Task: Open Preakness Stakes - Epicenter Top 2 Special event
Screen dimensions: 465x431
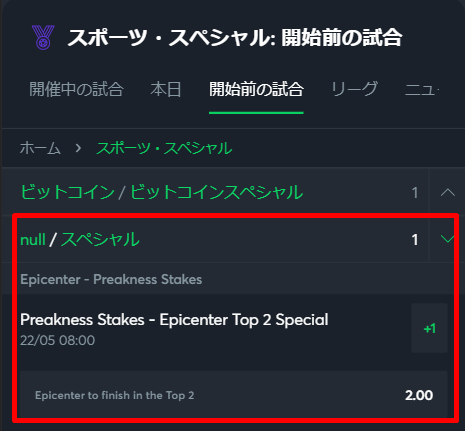Action: [x=174, y=320]
